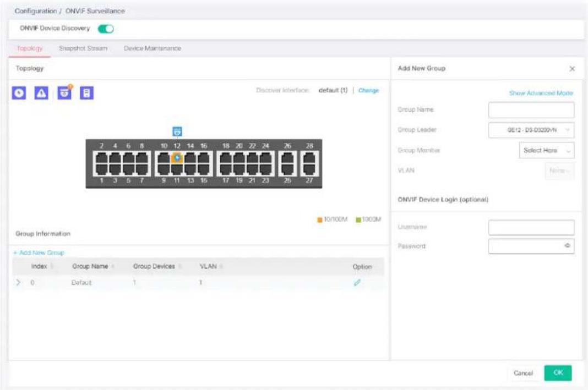
Task: Click switch port 25
Action: tap(287, 169)
